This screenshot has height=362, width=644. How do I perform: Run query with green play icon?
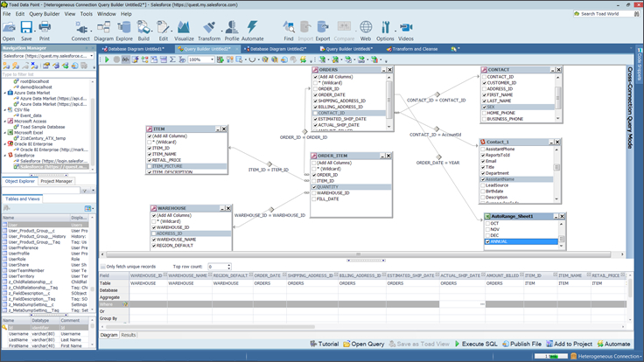[108, 60]
